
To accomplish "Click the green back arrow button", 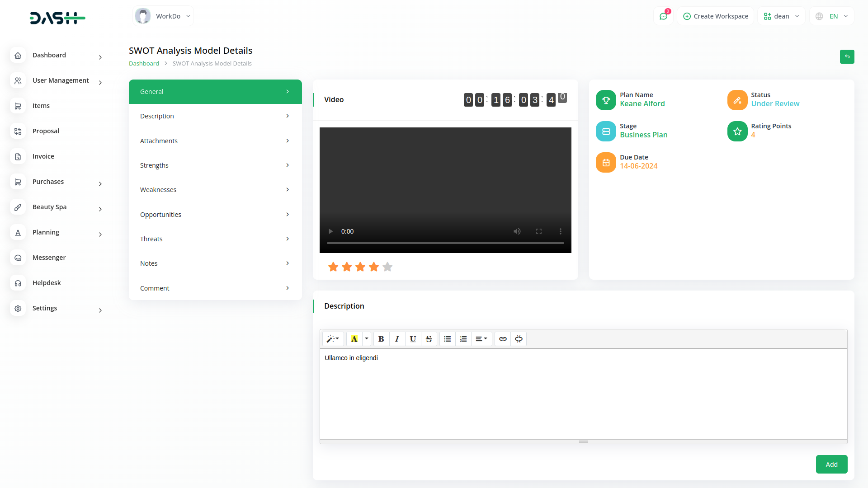I will point(847,57).
